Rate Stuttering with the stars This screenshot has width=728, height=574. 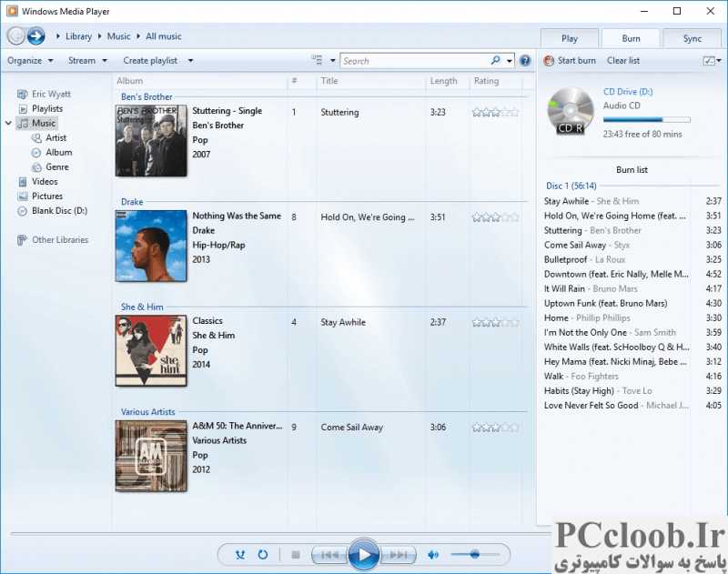pyautogui.click(x=495, y=112)
